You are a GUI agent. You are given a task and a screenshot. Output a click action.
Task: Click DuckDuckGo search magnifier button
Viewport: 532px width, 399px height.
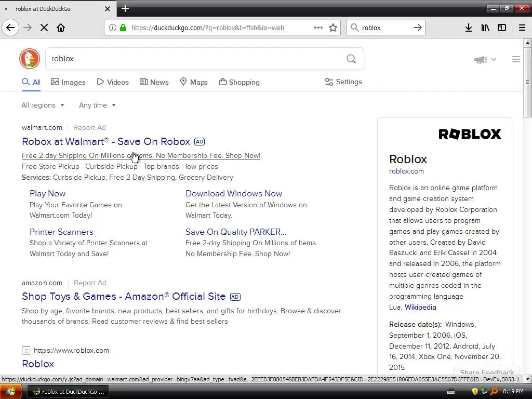pos(351,59)
